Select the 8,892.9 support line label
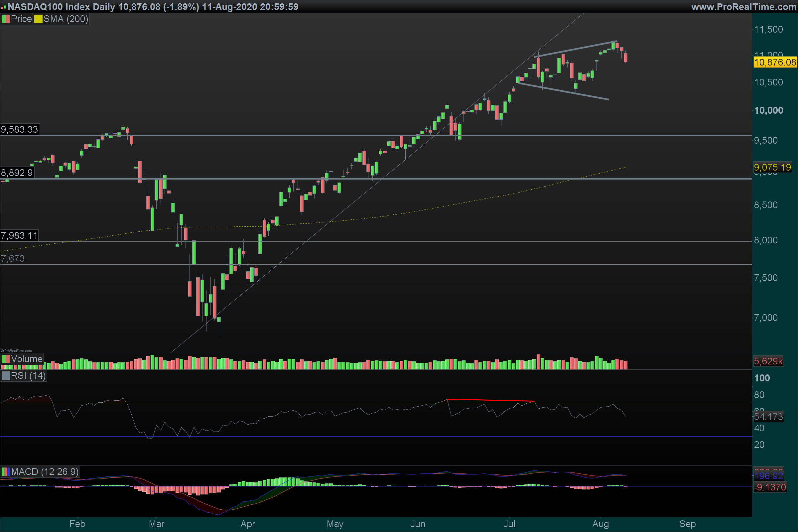The width and height of the screenshot is (798, 532). click(x=17, y=173)
